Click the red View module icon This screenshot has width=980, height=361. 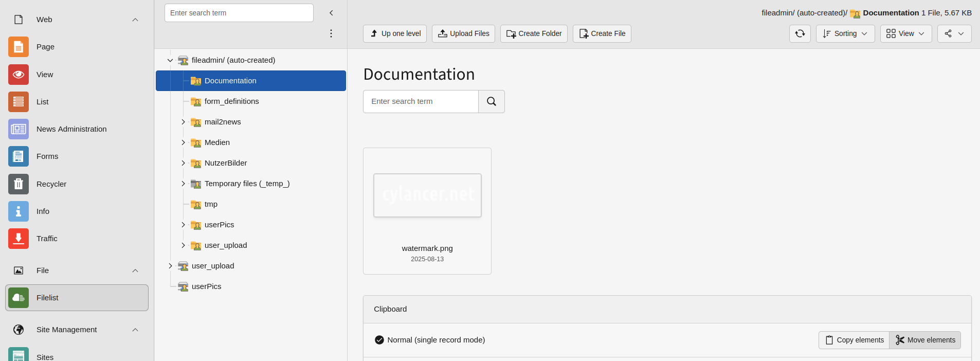click(19, 75)
